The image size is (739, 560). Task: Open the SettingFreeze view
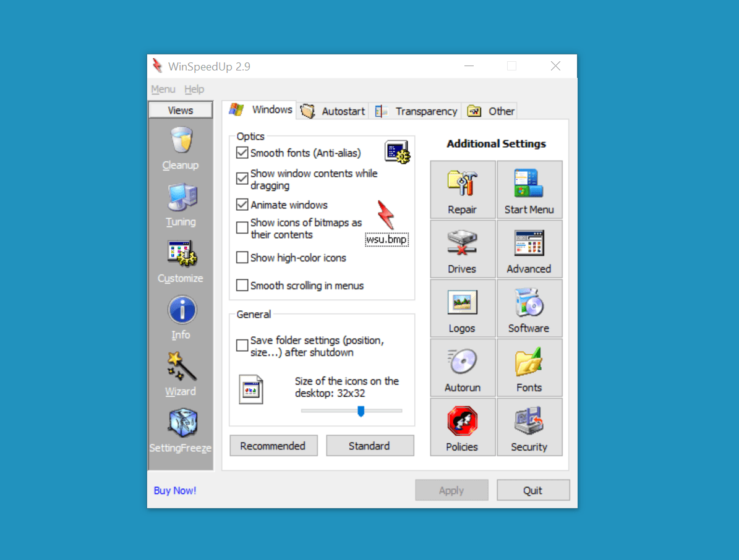pos(181,431)
